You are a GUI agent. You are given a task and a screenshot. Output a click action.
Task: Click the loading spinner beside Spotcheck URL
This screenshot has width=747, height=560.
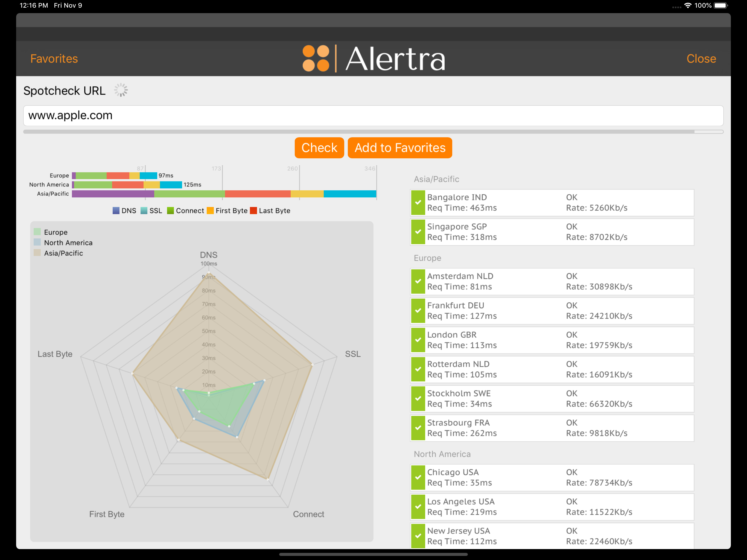121,90
